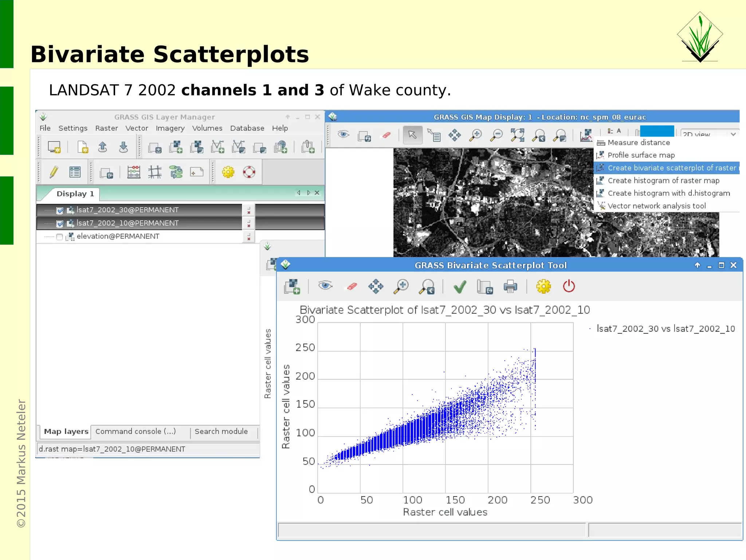Screen dimensions: 746x560
Task: Erase display with eraser in Map Display
Action: pyautogui.click(x=386, y=135)
